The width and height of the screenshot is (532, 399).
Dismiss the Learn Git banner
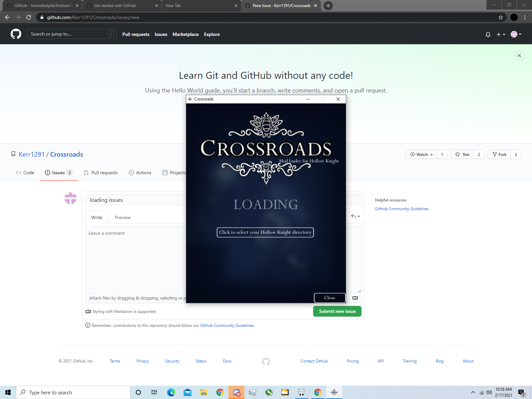pos(519,56)
